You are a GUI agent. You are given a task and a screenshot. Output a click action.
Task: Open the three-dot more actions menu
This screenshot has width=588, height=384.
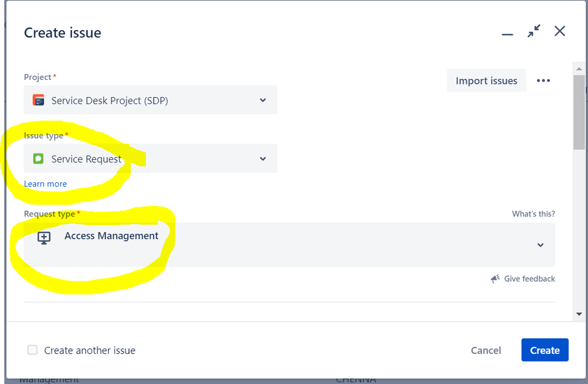(543, 81)
